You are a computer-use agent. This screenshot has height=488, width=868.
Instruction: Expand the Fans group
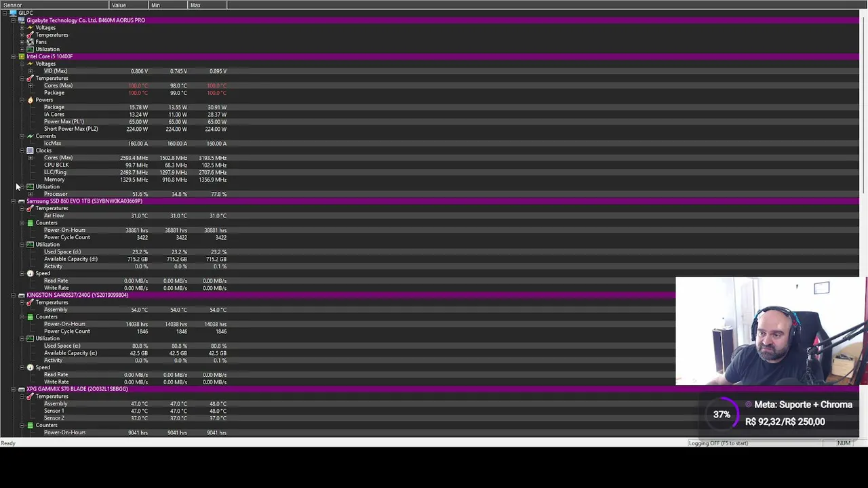click(22, 42)
